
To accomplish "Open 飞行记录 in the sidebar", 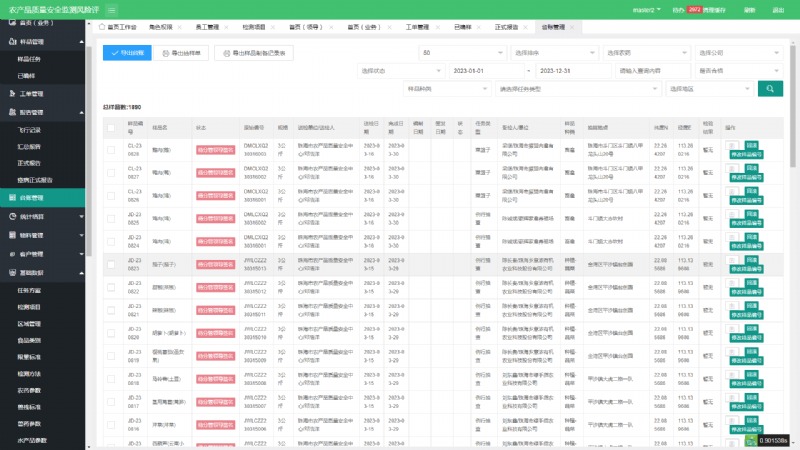I will tap(29, 130).
